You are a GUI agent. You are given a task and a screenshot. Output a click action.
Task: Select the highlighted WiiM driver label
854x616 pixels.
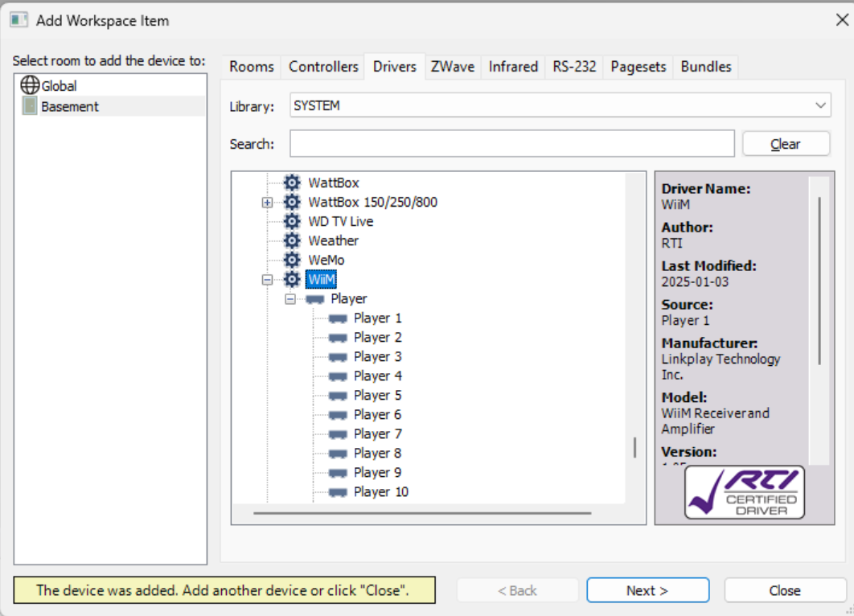tap(322, 279)
